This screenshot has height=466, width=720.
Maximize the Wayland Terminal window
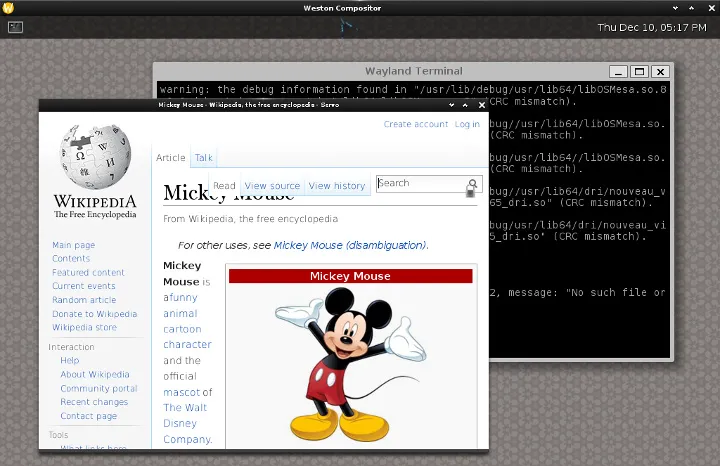pos(639,72)
